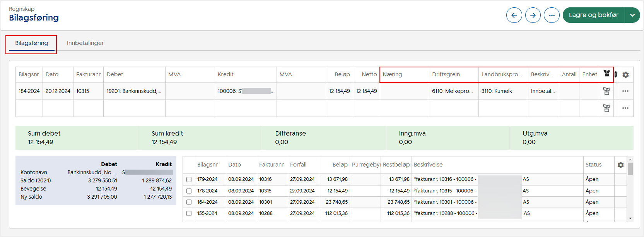The image size is (644, 237).
Task: Go to next voucher with right arrow
Action: point(533,15)
